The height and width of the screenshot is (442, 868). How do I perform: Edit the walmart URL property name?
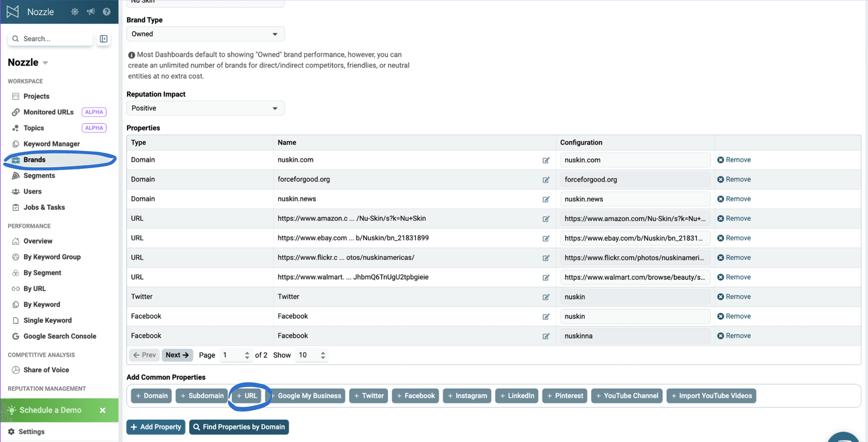pyautogui.click(x=546, y=277)
